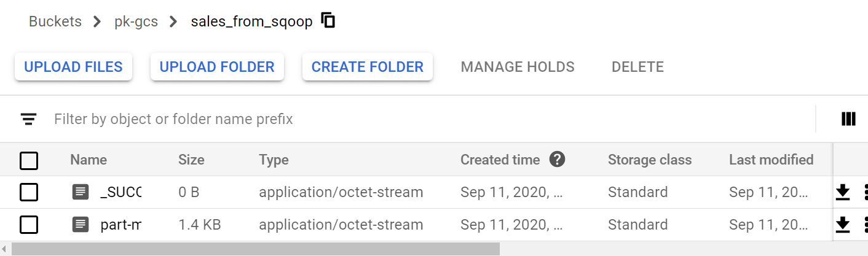Show Created time help tooltip icon
This screenshot has height=256, width=868.
point(557,160)
